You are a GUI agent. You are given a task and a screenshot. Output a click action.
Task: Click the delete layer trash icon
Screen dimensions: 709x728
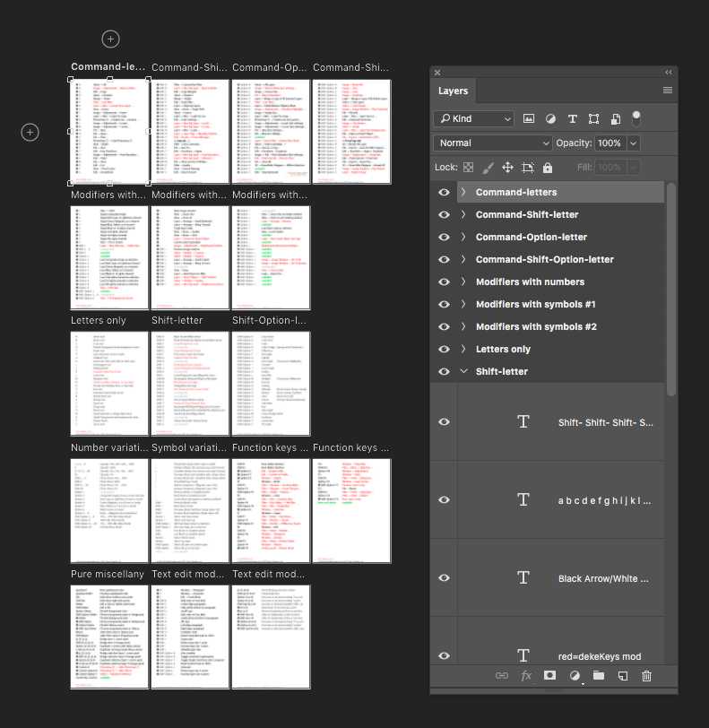(646, 676)
